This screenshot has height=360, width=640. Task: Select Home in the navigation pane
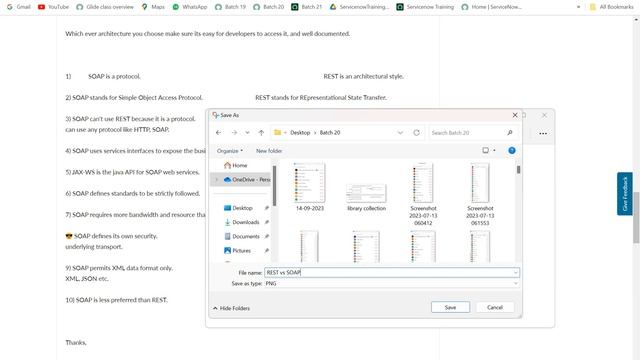click(236, 165)
